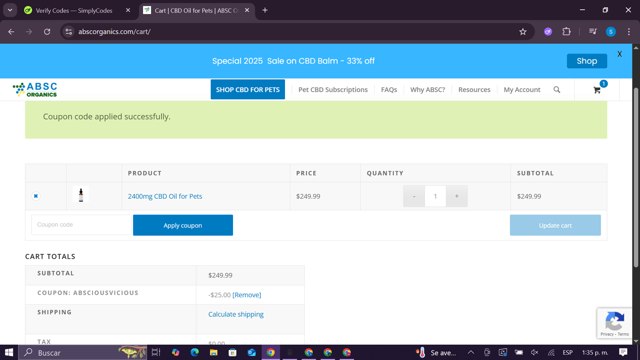Reload the current page

pos(47,31)
